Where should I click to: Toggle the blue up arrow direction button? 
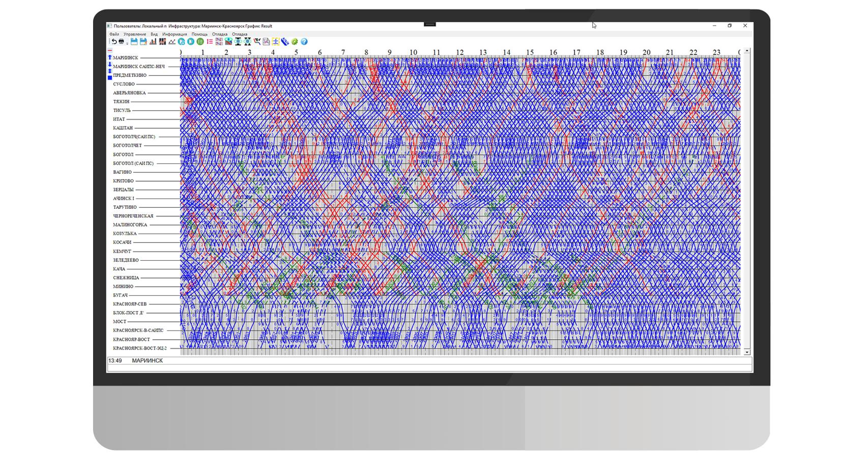[110, 58]
